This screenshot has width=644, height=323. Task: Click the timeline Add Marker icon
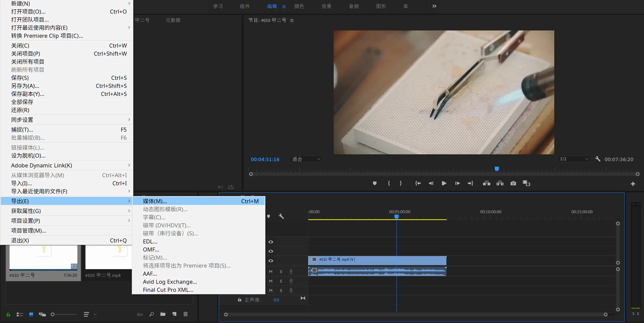pos(268,216)
